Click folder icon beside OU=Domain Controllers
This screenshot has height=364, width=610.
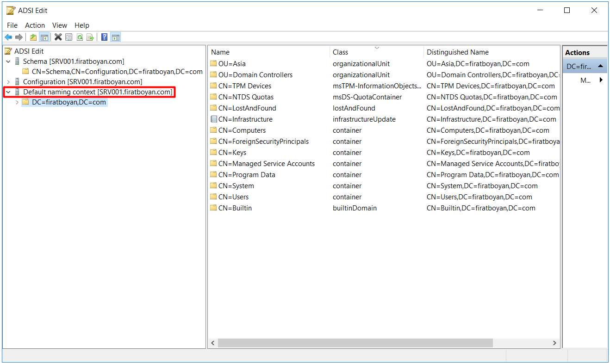click(x=213, y=75)
